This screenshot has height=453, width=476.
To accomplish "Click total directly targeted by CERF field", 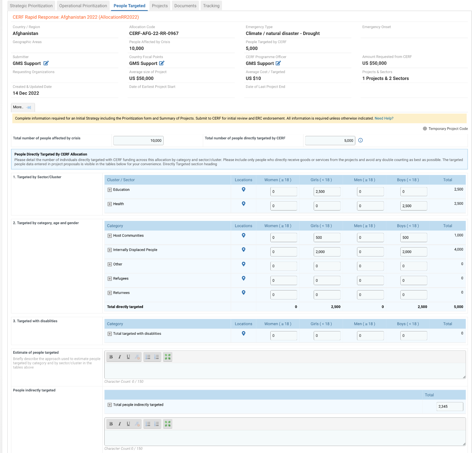I will (x=330, y=141).
